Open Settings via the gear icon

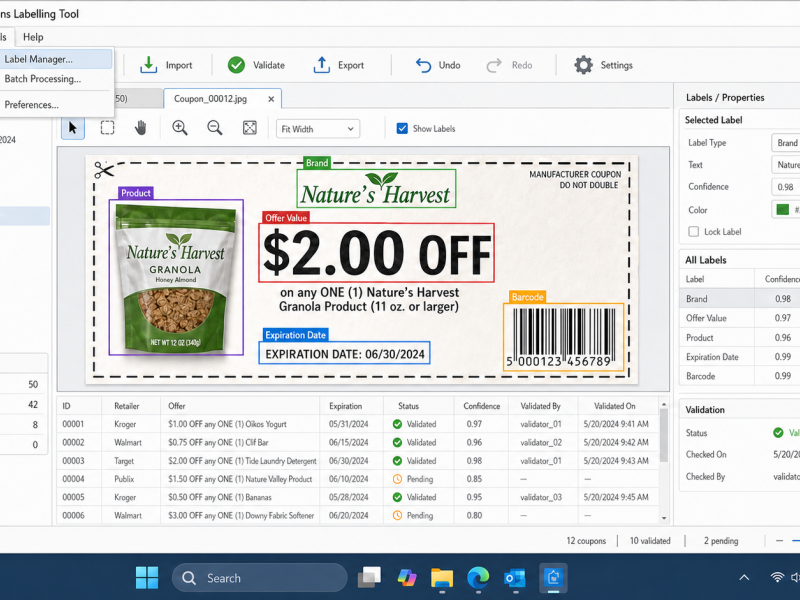[x=583, y=65]
